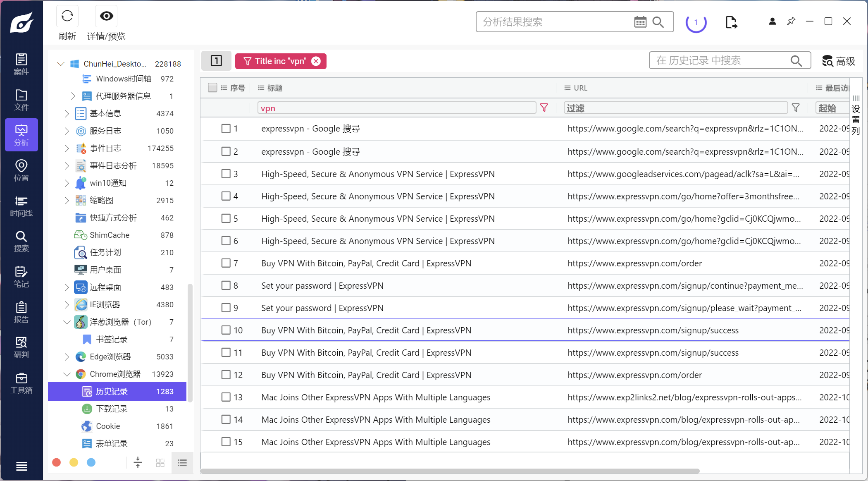Open the calendar icon in analysis search box
The height and width of the screenshot is (481, 868).
[x=640, y=22]
